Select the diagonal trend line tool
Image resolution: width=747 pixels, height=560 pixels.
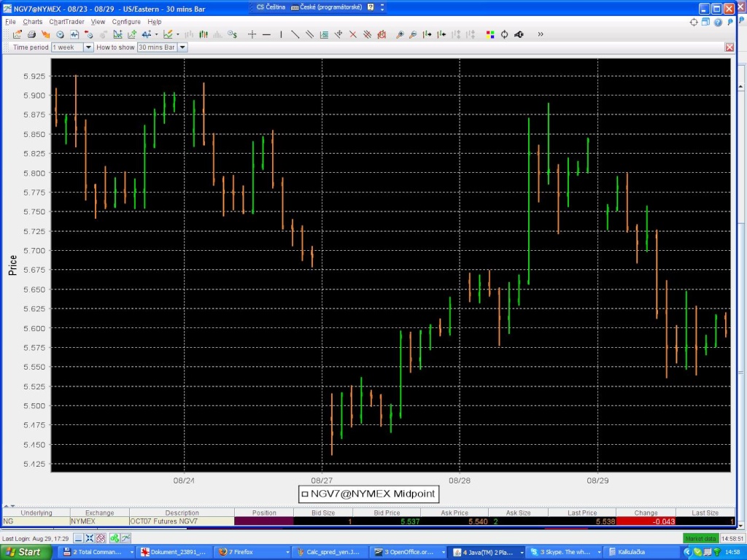295,34
